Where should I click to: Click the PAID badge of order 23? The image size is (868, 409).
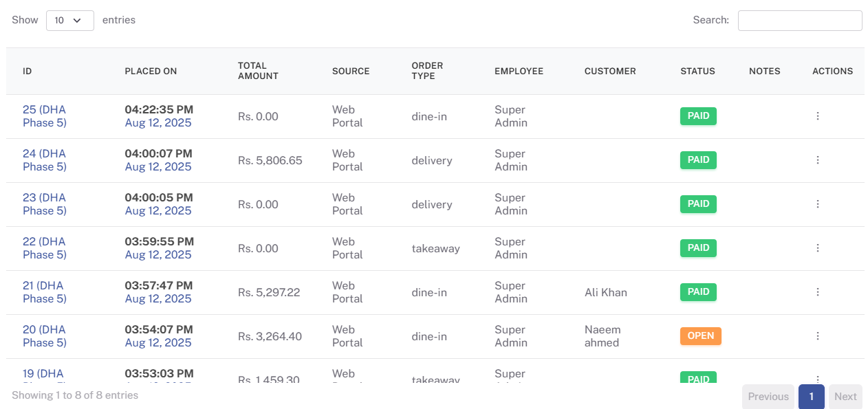[698, 204]
